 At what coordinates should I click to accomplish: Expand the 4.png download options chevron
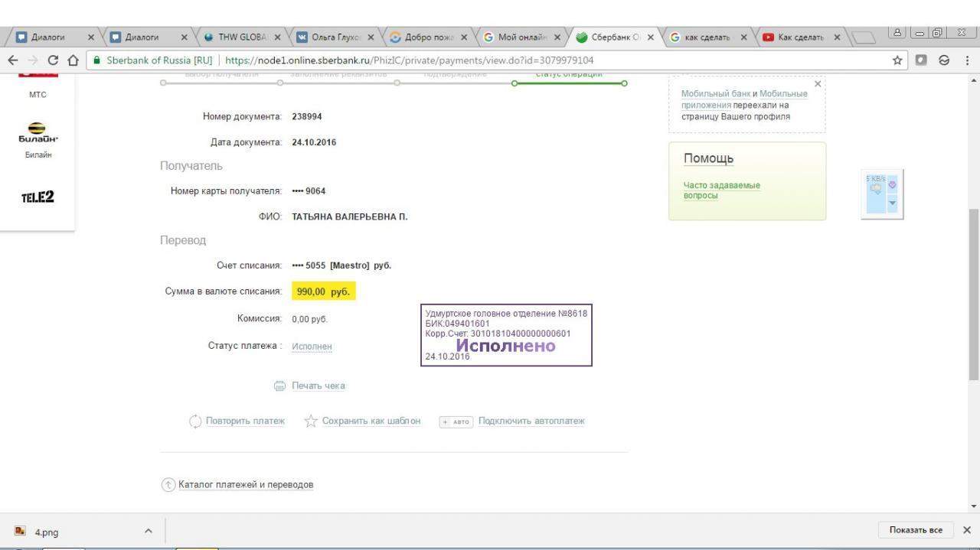point(148,531)
